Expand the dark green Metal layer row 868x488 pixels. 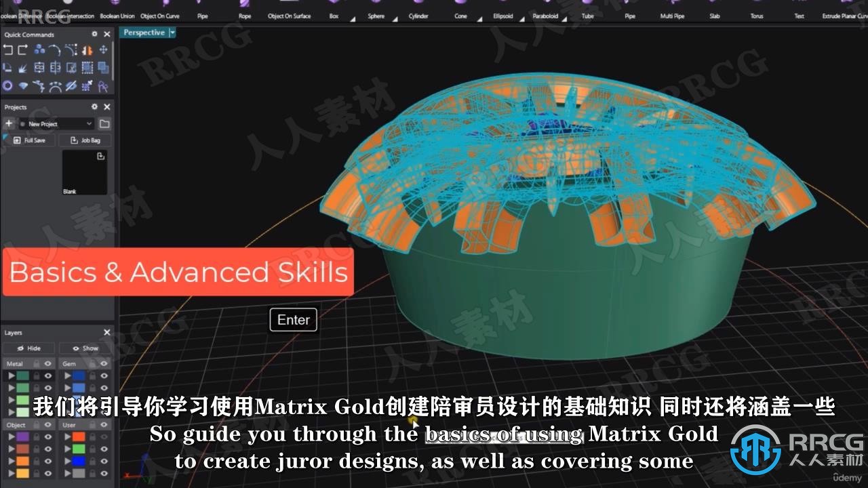[11, 375]
